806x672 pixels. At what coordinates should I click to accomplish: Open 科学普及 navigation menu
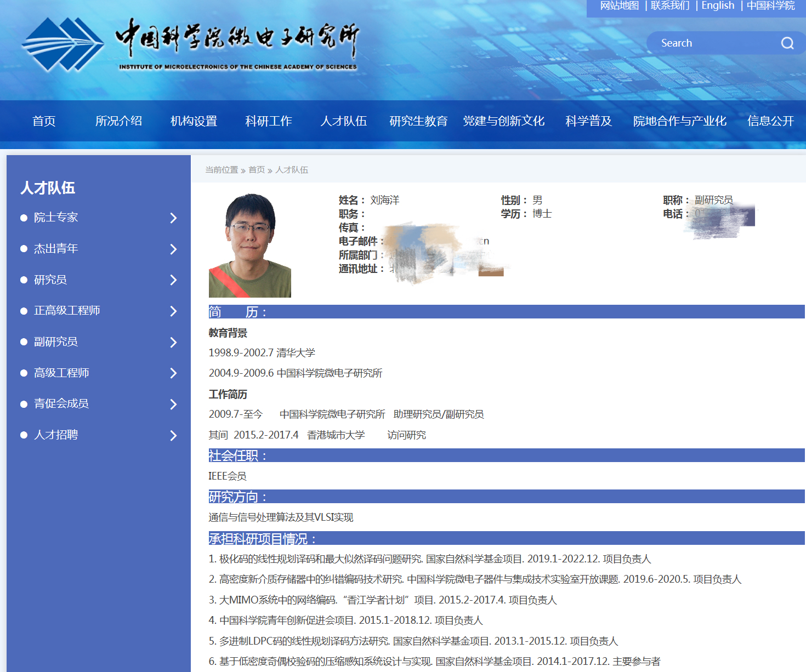tap(588, 121)
